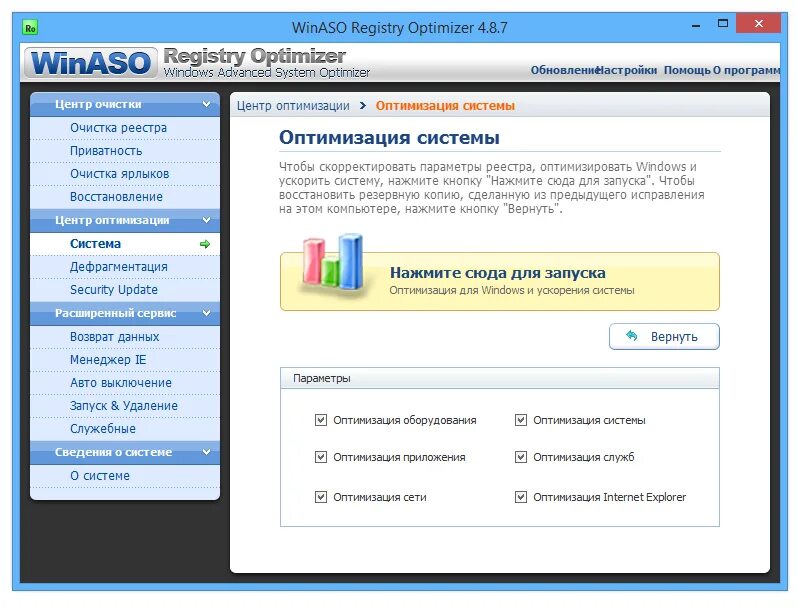This screenshot has width=798, height=608.
Task: Click the Оптимизация системы page heading
Action: click(389, 138)
